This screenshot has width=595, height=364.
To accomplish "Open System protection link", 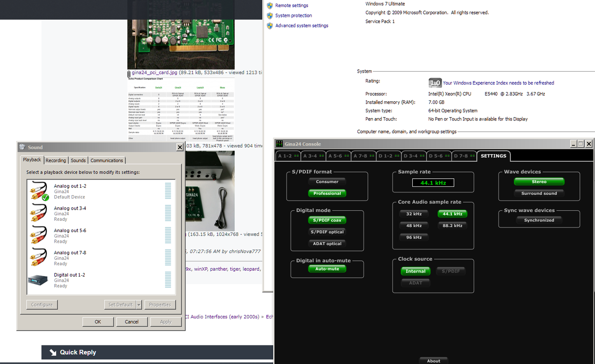I will click(294, 16).
